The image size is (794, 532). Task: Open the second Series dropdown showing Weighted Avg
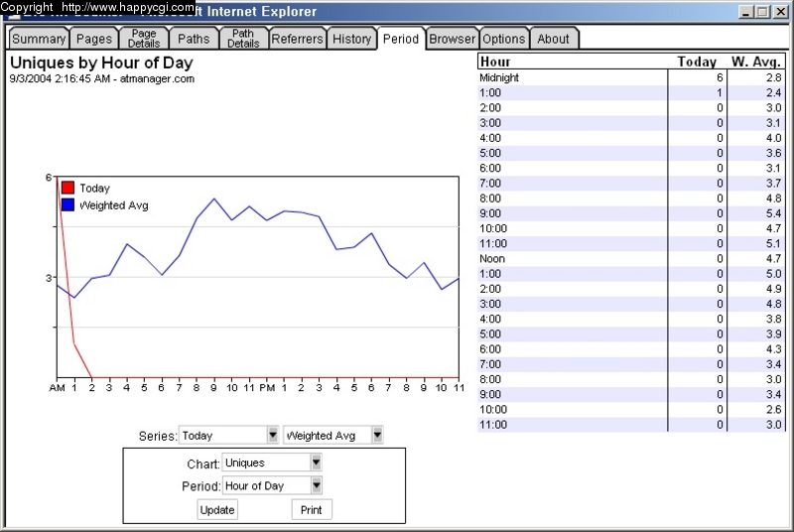332,436
